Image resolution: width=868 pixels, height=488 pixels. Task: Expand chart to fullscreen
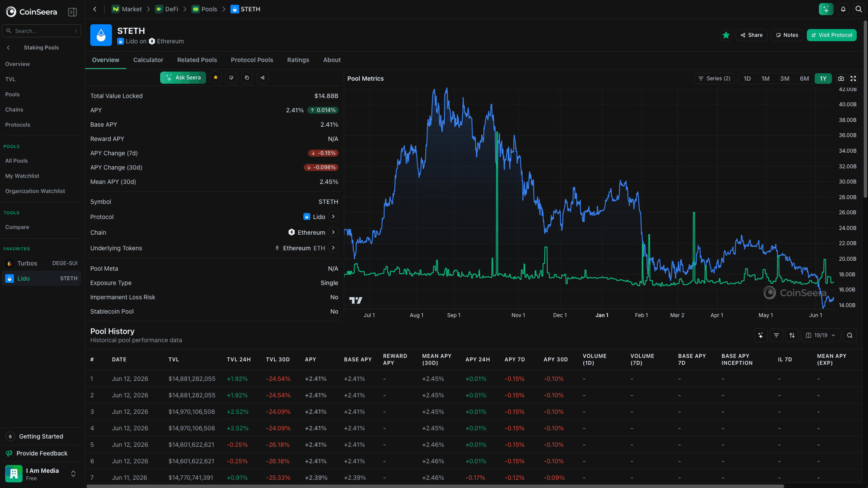(x=853, y=79)
